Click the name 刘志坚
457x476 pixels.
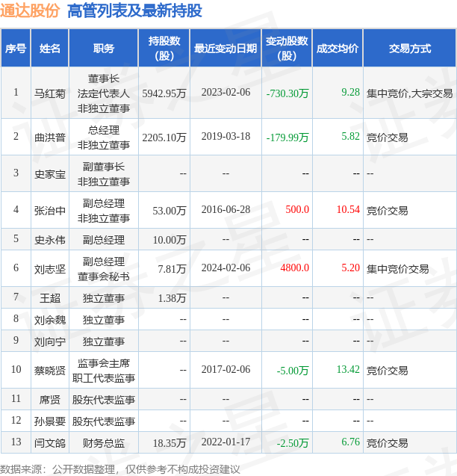tap(50, 269)
